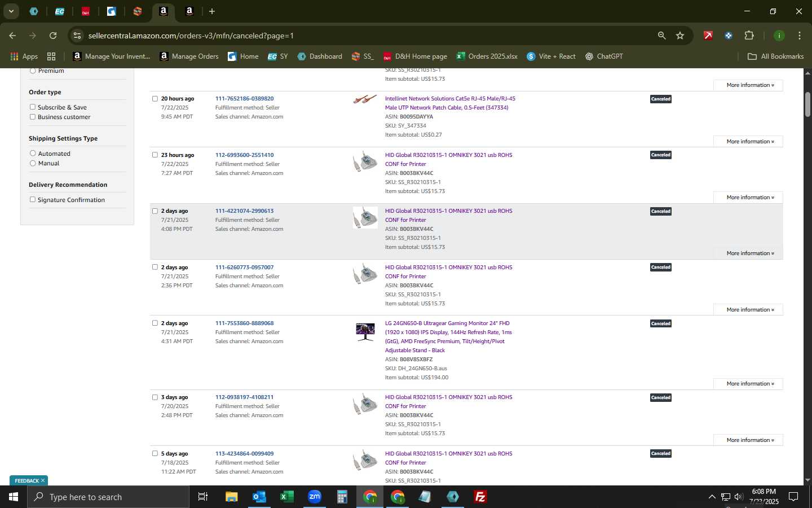Open the Windows Start menu

click(14, 497)
